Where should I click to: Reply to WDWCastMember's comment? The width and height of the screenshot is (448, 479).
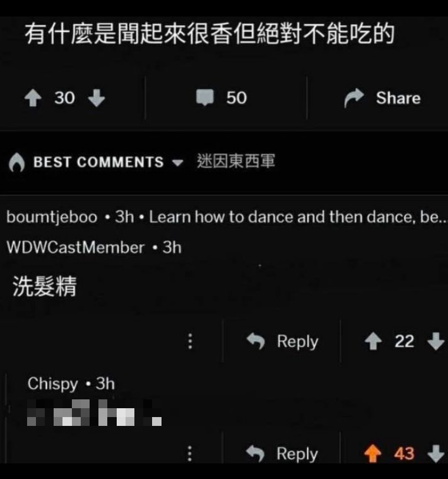282,341
